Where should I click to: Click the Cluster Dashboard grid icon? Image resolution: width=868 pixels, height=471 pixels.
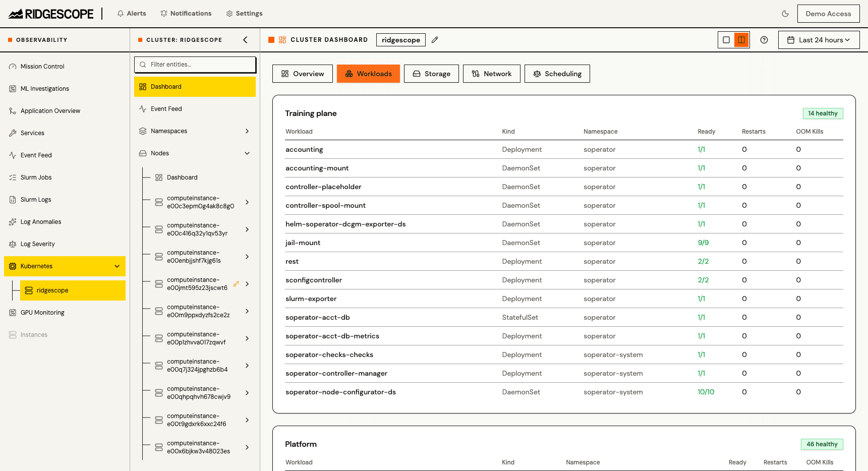coord(282,40)
